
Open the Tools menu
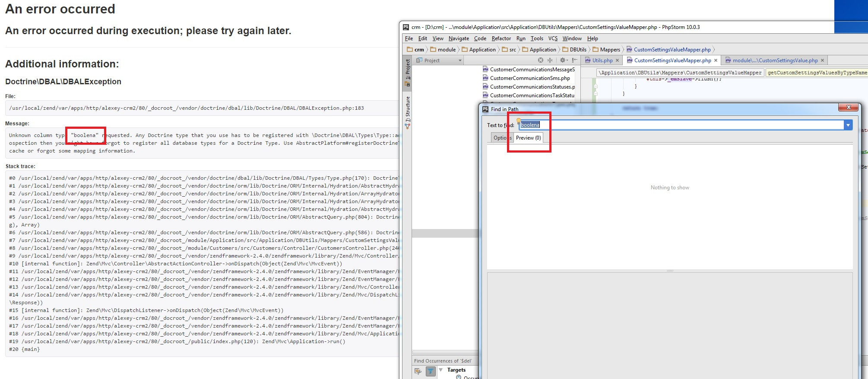click(x=537, y=38)
